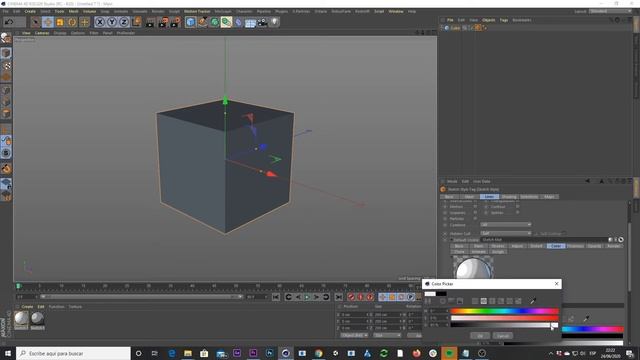This screenshot has width=640, height=360.
Task: Go to start of timeline
Action: pyautogui.click(x=276, y=297)
